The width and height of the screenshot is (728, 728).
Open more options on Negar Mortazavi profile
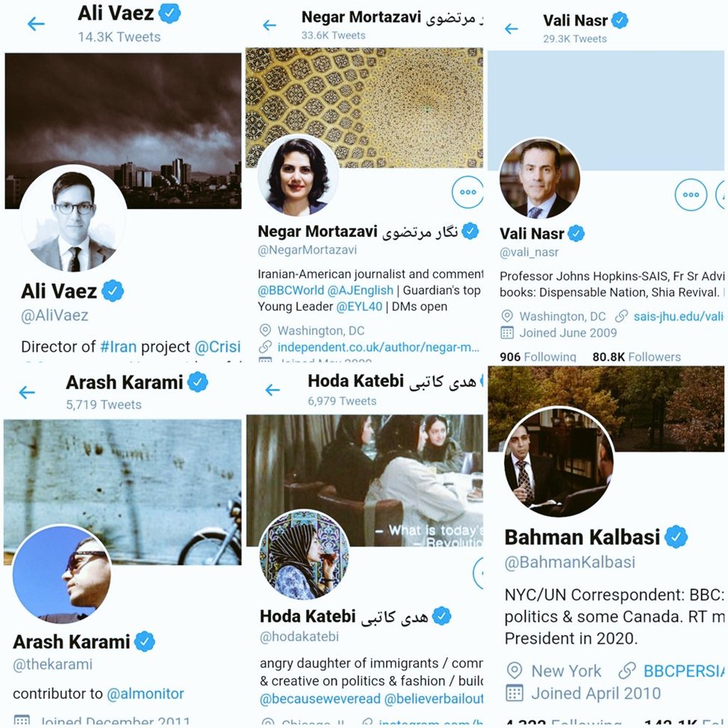(467, 192)
